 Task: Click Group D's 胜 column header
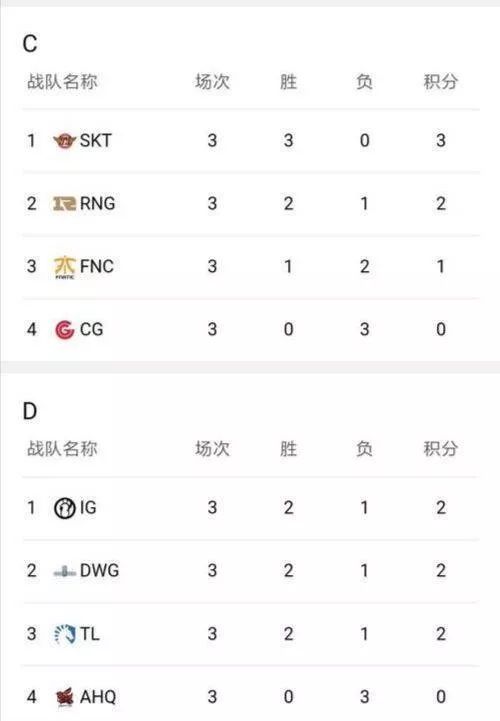pyautogui.click(x=288, y=449)
